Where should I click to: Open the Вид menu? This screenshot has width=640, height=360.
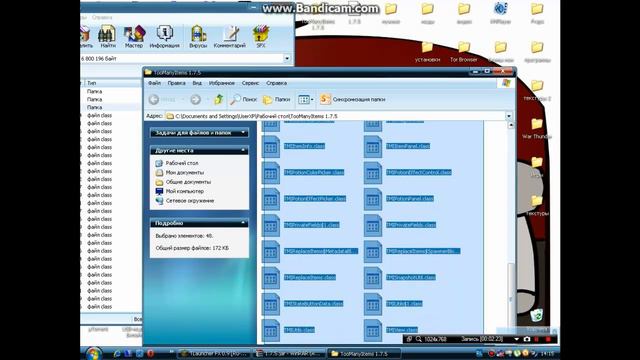coord(197,83)
